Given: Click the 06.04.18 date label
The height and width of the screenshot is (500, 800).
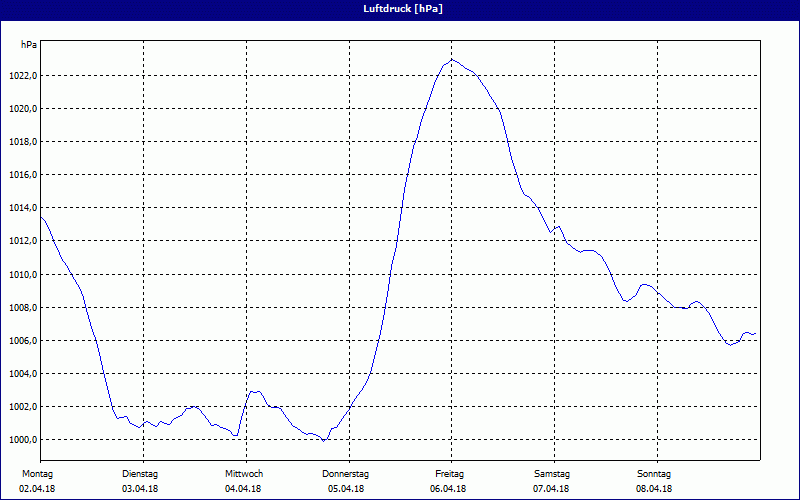Looking at the screenshot, I should tap(449, 489).
